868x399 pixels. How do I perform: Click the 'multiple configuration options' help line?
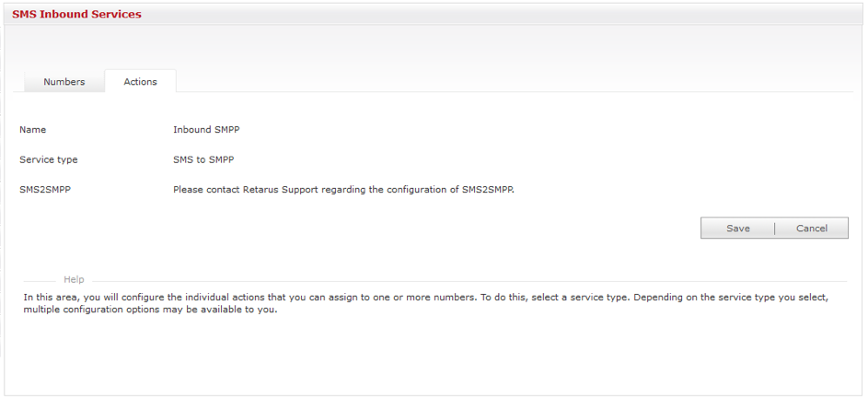tap(150, 310)
